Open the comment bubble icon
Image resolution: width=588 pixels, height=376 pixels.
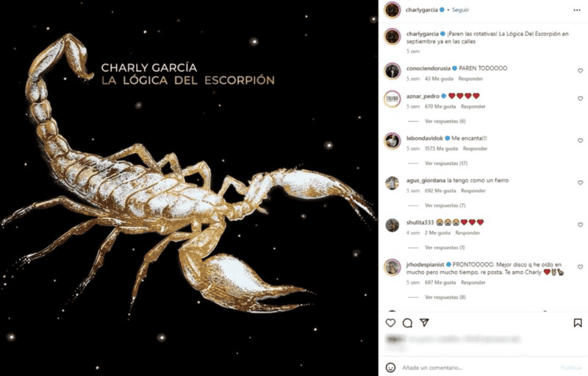coord(407,323)
